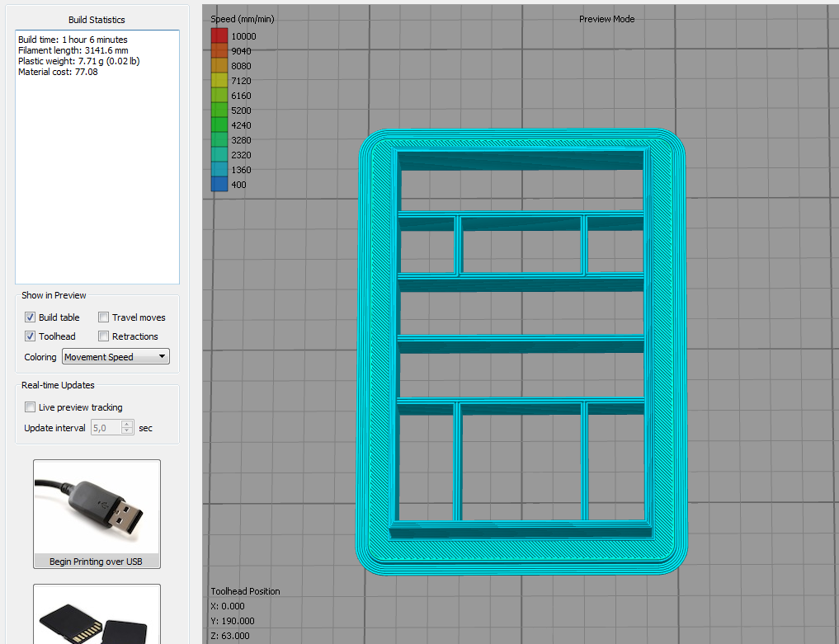Click the green 5200 speed swatch
Image resolution: width=839 pixels, height=644 pixels.
pos(219,110)
